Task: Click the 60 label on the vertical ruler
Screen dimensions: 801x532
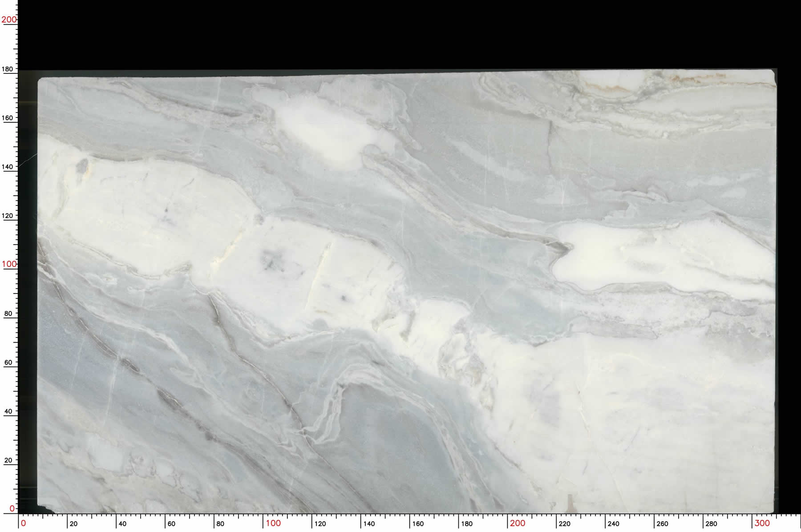Action: click(8, 363)
